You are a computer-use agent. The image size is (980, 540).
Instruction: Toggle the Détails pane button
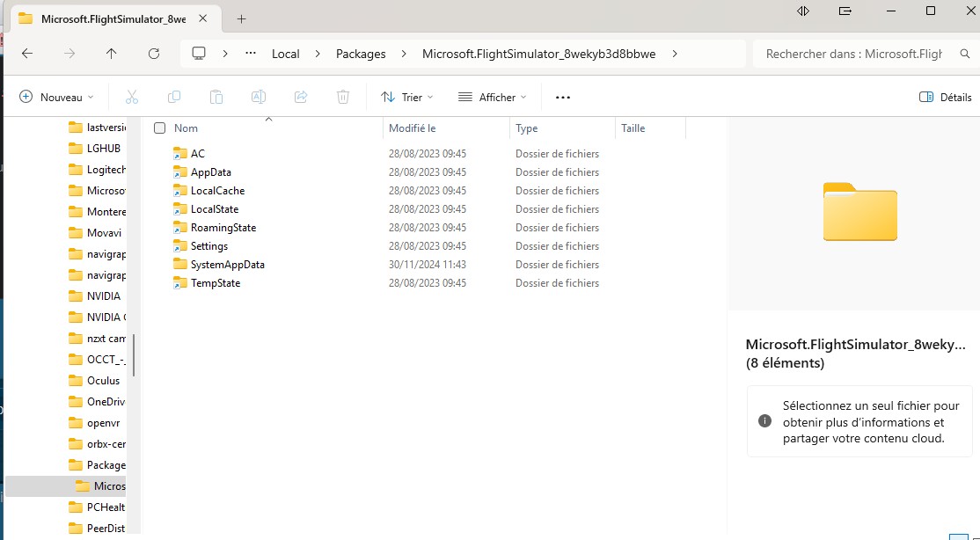945,97
